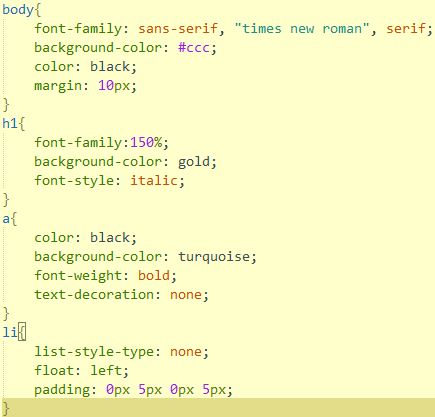Click the 'black' value in body rule
This screenshot has height=417, width=435.
point(110,67)
